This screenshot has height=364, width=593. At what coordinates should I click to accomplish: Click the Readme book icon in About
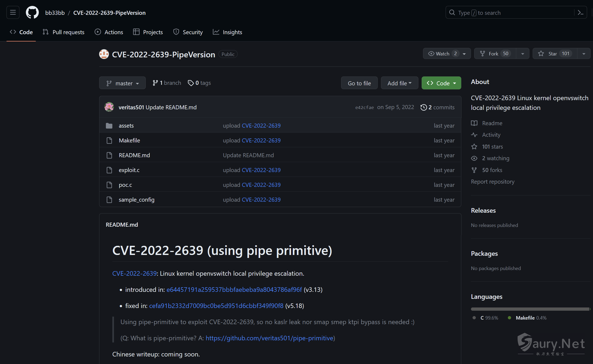click(474, 123)
